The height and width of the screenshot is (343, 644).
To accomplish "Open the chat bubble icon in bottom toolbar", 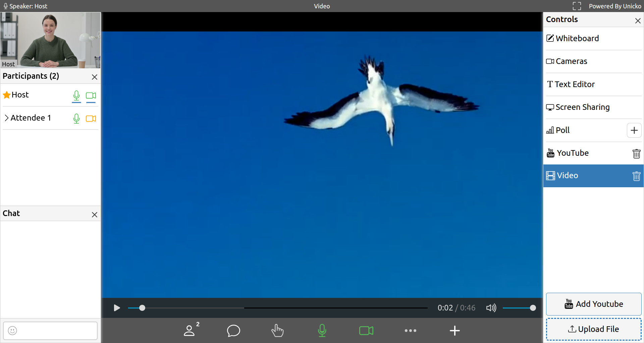I will (x=233, y=331).
